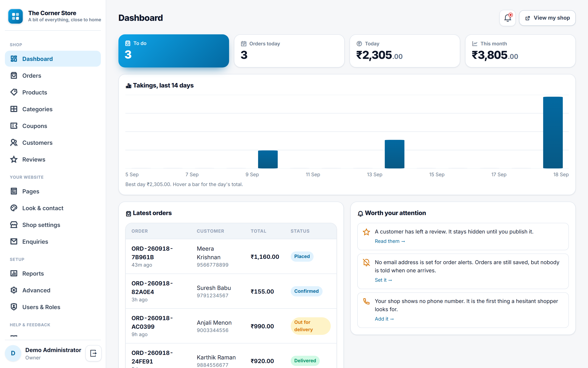The height and width of the screenshot is (368, 588).
Task: Click customer name Meera Krishnan
Action: 209,253
